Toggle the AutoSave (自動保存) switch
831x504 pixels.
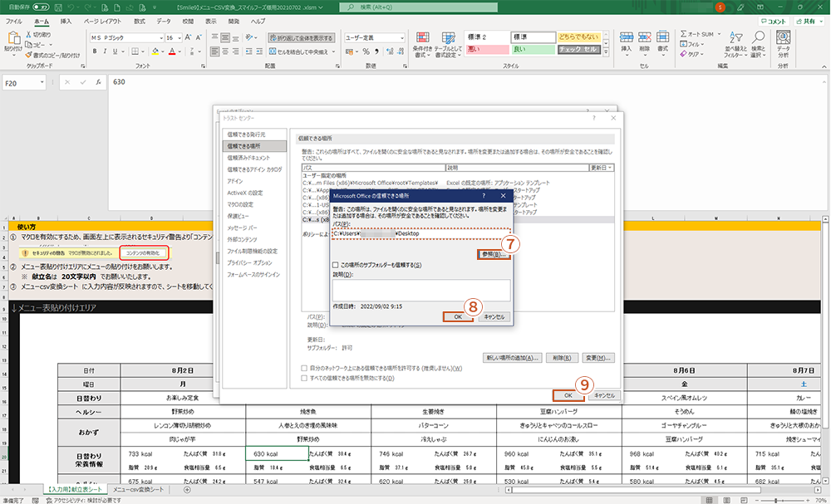[42, 7]
